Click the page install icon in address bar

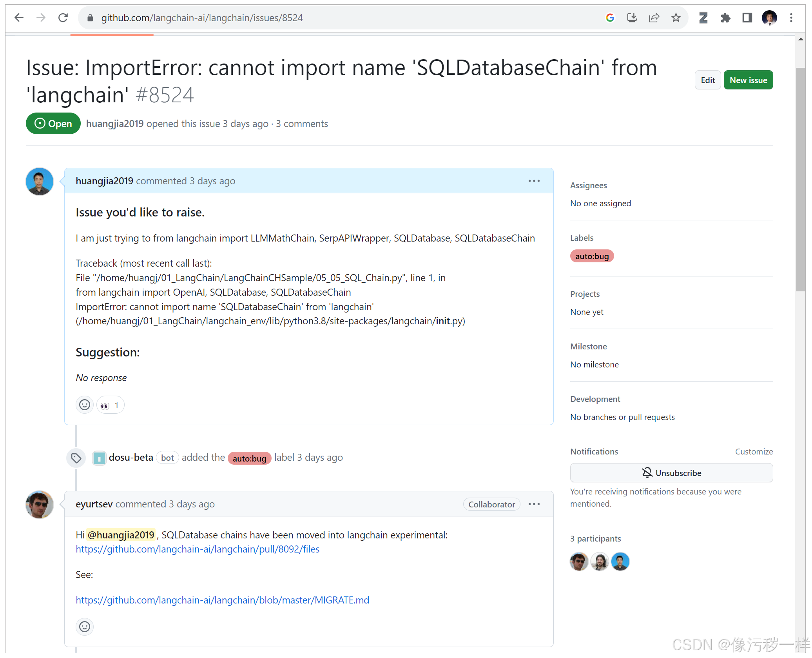click(632, 18)
